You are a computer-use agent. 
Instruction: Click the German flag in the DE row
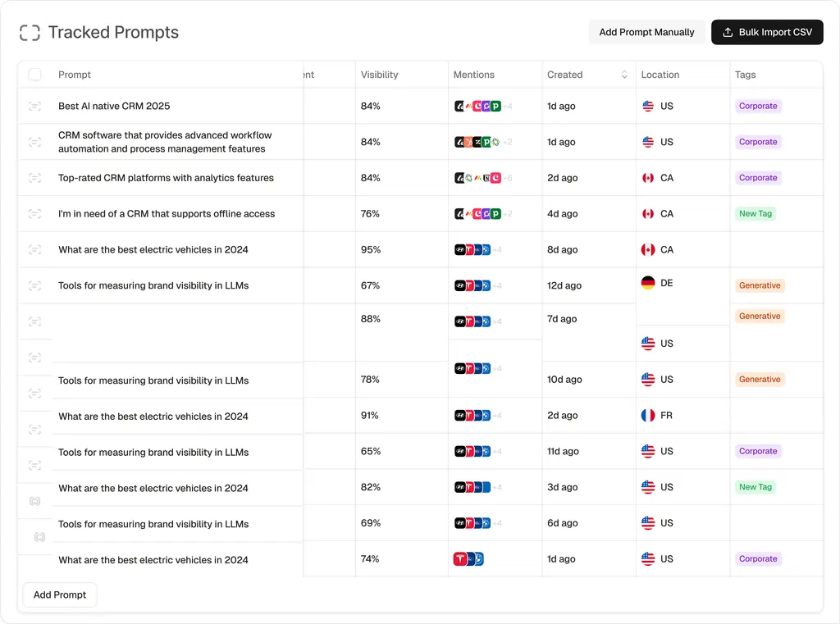tap(648, 283)
